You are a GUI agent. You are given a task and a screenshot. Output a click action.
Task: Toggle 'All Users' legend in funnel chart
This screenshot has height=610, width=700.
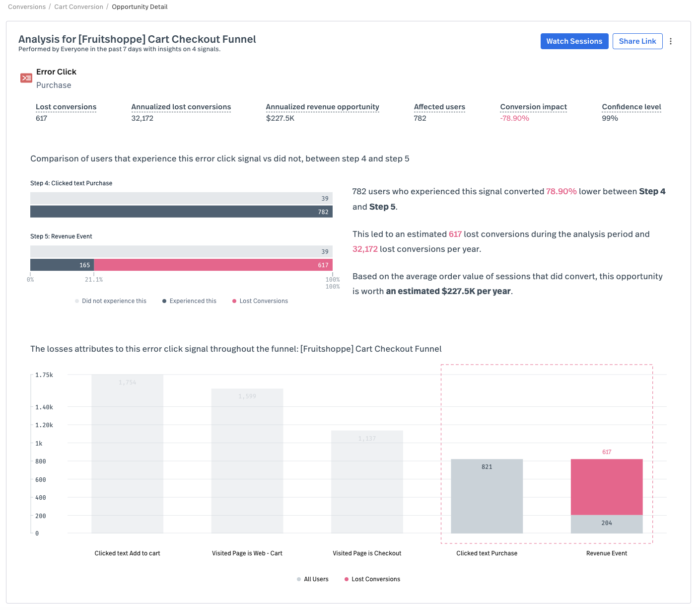313,579
